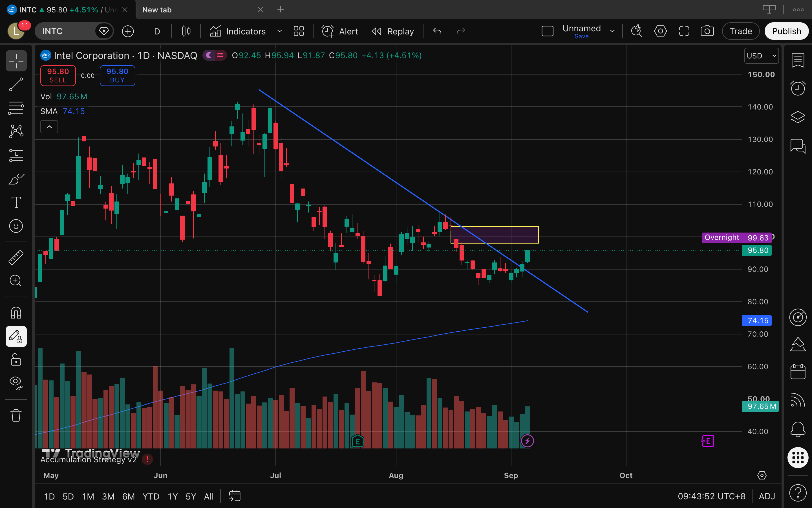Select the ruler measure tool

tap(16, 257)
